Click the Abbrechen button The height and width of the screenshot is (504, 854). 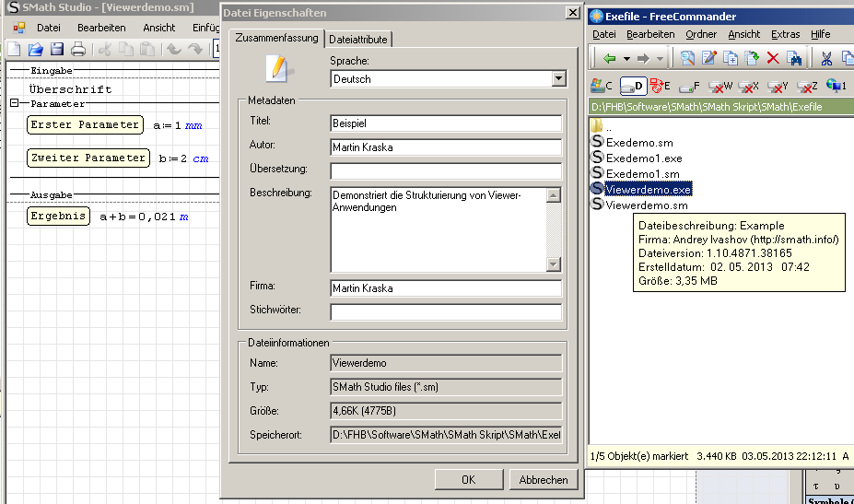pos(543,479)
